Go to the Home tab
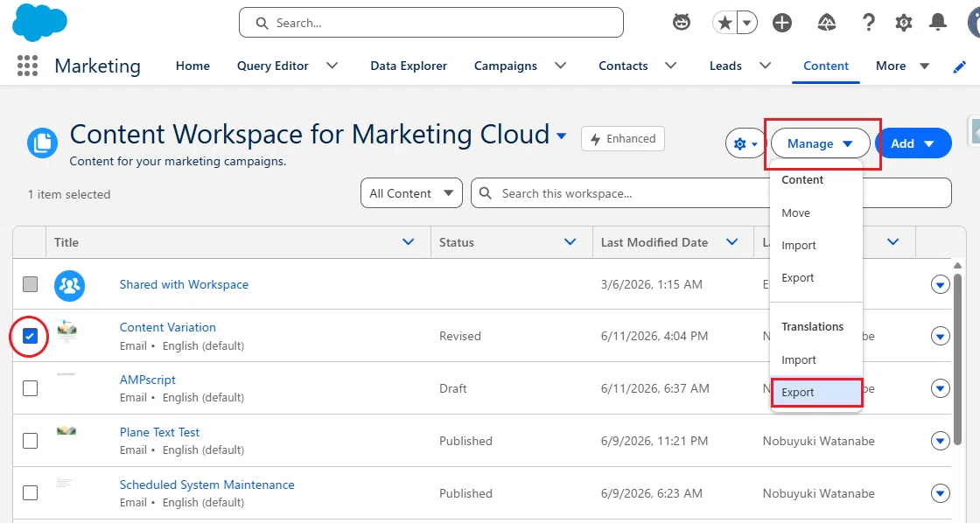 click(x=192, y=66)
